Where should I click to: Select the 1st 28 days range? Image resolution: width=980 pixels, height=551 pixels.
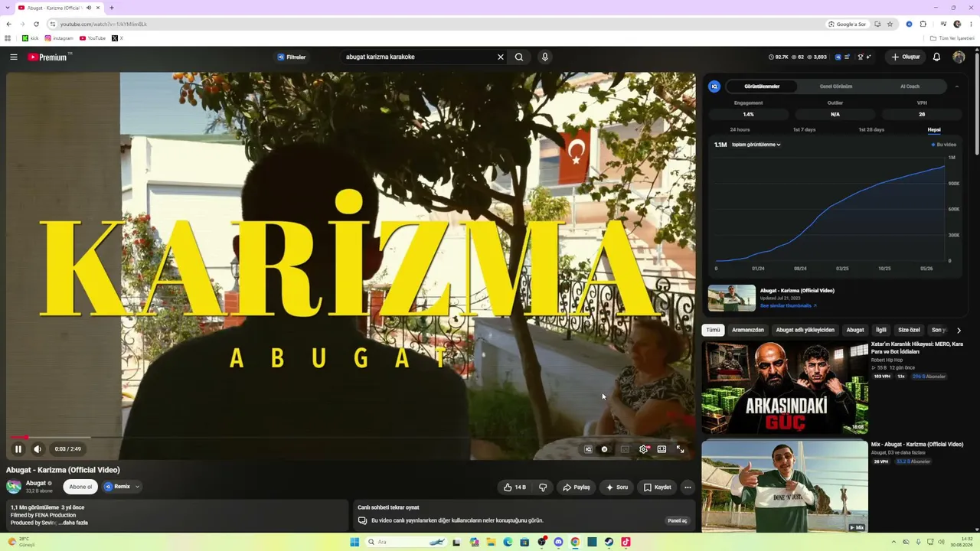pyautogui.click(x=871, y=129)
